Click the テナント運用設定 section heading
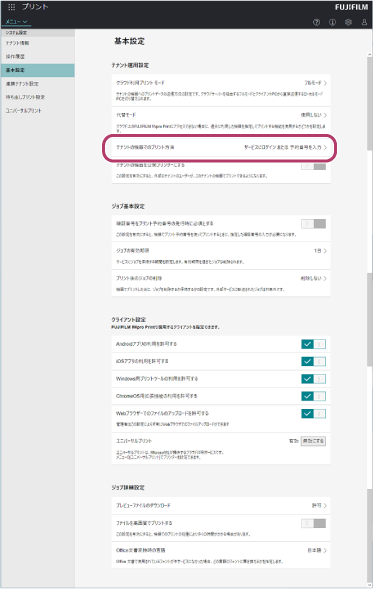 point(130,65)
